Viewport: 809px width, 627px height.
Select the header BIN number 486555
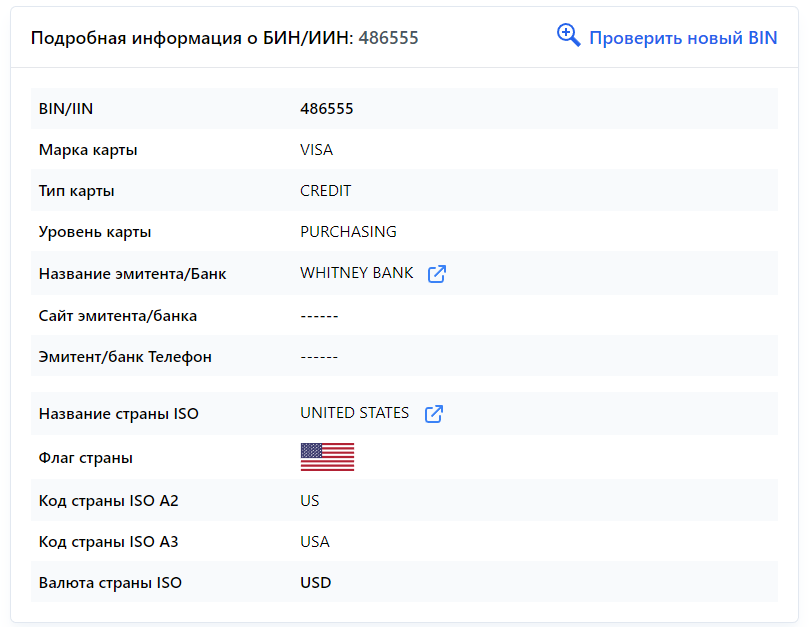click(x=389, y=38)
